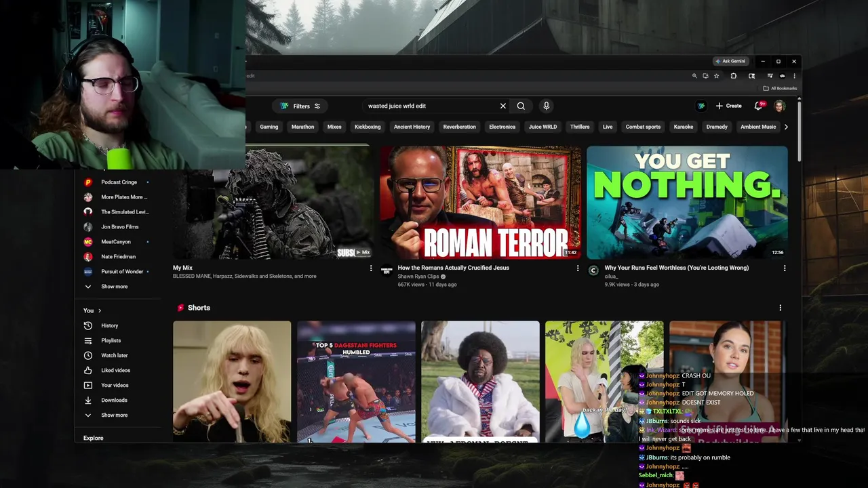Open the MeatCanyon channel avatar
Image resolution: width=868 pixels, height=488 pixels.
87,241
